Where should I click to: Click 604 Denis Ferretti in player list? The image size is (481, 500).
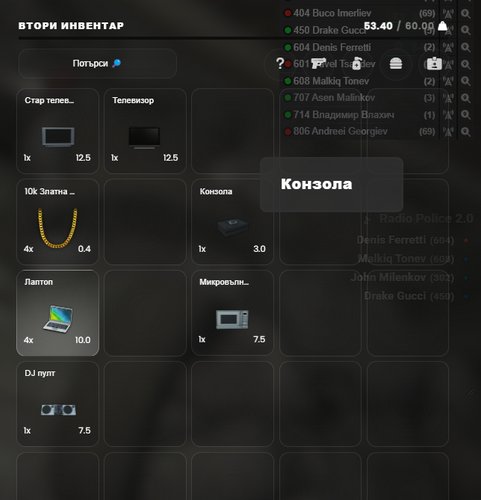coord(332,47)
